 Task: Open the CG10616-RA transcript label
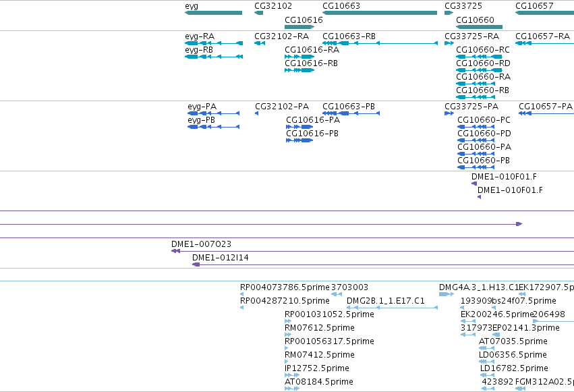point(312,50)
